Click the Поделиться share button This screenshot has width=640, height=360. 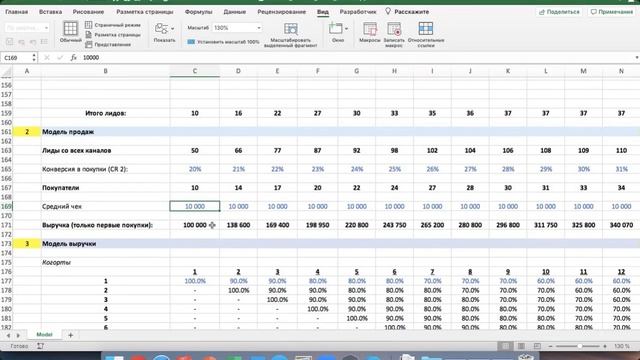pos(559,12)
